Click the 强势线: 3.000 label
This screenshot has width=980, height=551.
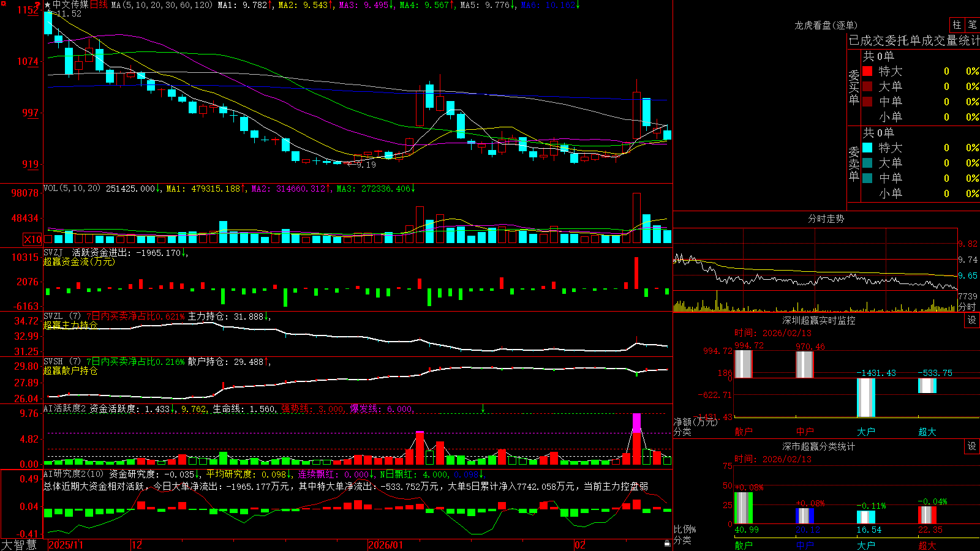tap(312, 408)
